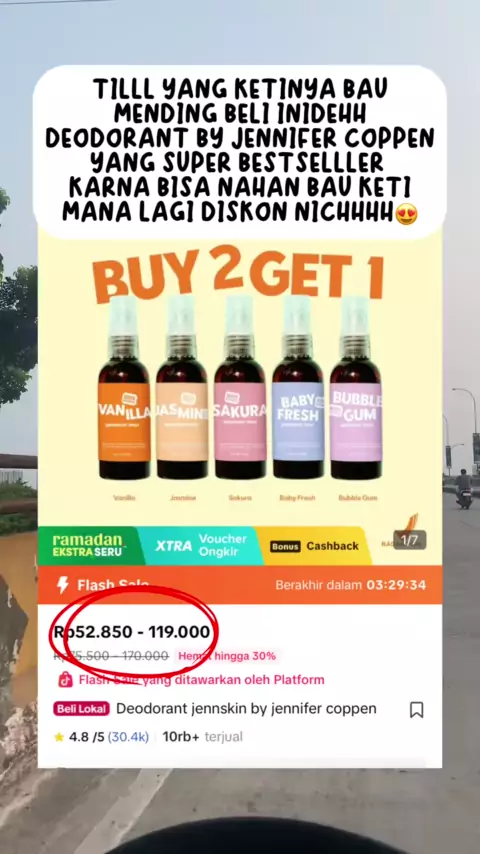Tap the Bonus Cashback banner

pos(314,546)
